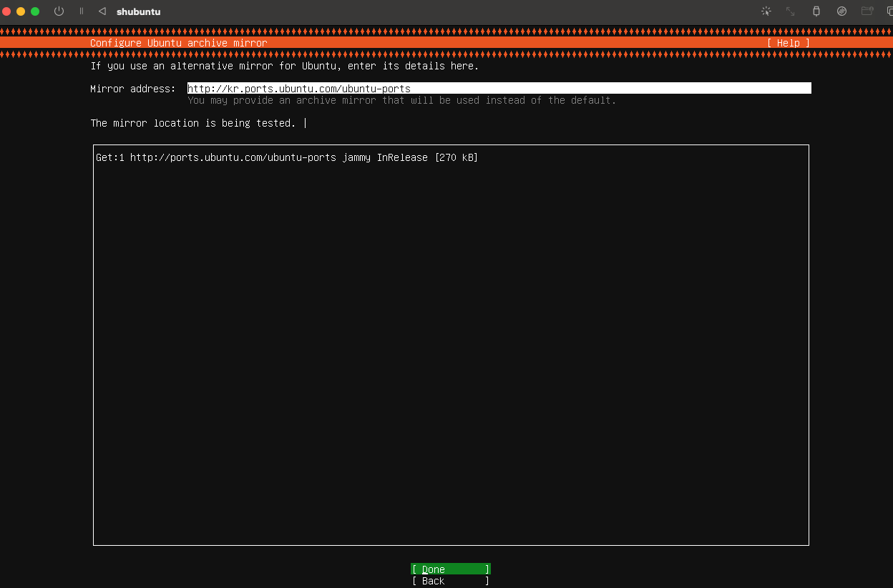
Task: Minimize the shubuntu VM window
Action: click(x=21, y=11)
